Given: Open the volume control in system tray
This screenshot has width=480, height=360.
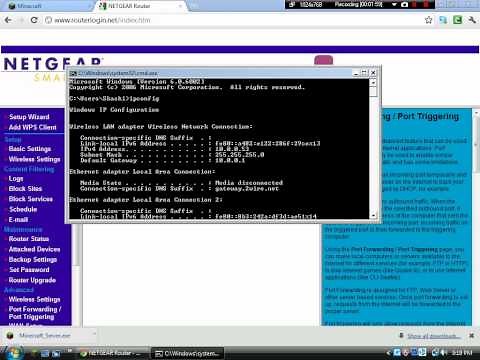Looking at the screenshot, I should point(443,352).
